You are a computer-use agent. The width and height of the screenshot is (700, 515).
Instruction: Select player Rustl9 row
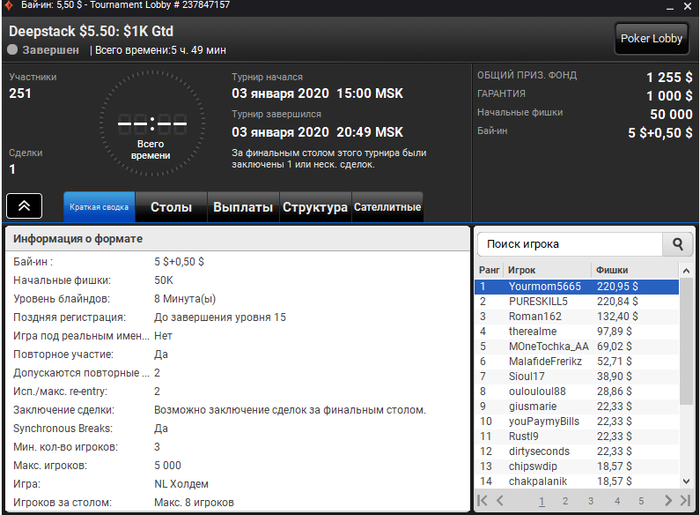pos(577,436)
